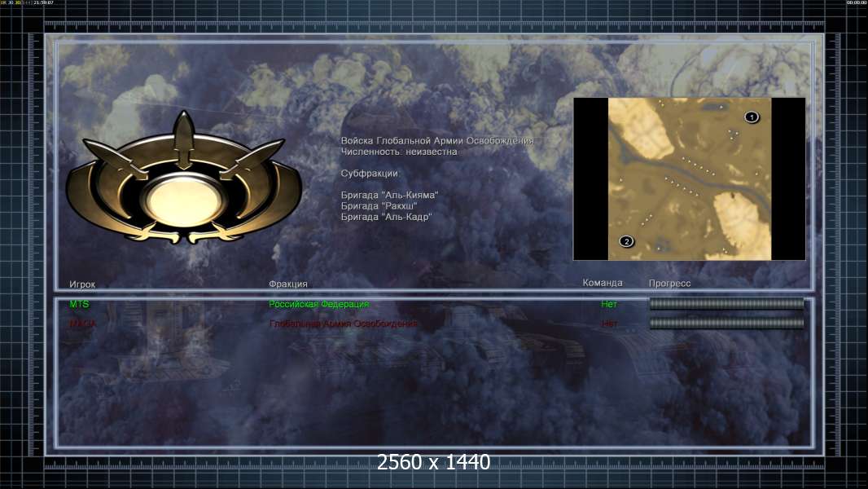Select player name MTS

coord(79,304)
